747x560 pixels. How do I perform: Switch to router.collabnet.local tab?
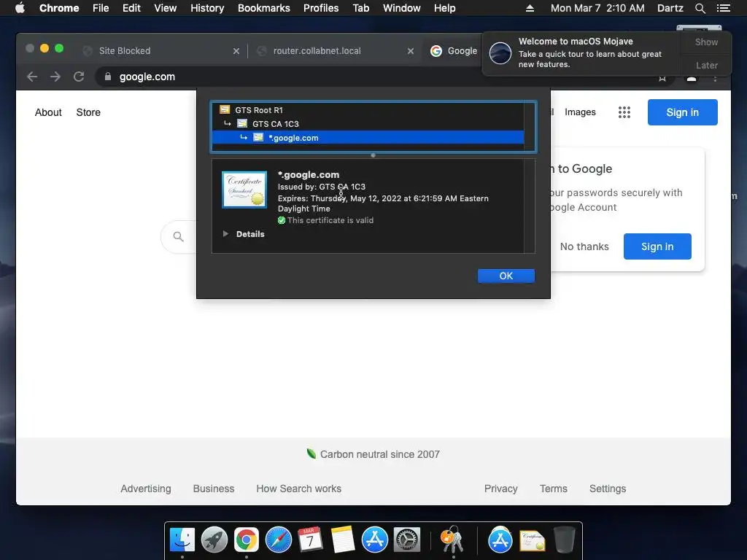335,51
